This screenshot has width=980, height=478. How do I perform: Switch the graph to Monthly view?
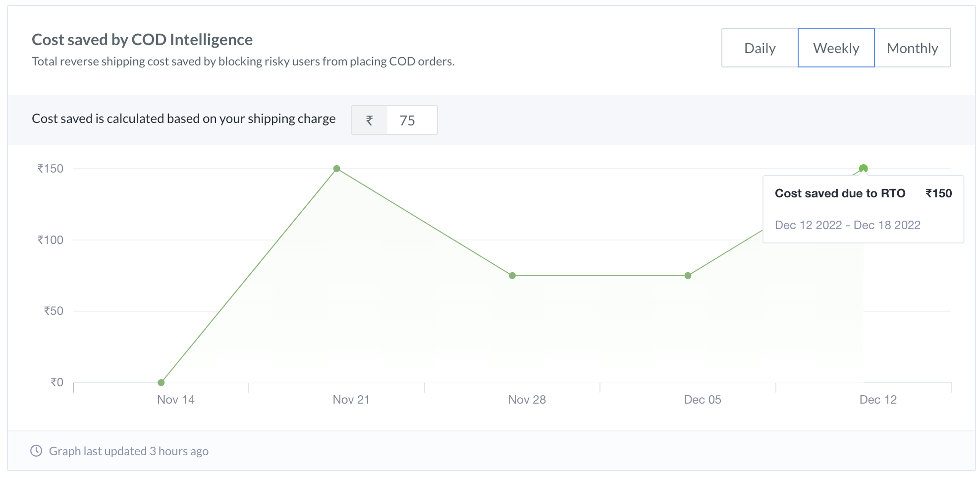[912, 48]
